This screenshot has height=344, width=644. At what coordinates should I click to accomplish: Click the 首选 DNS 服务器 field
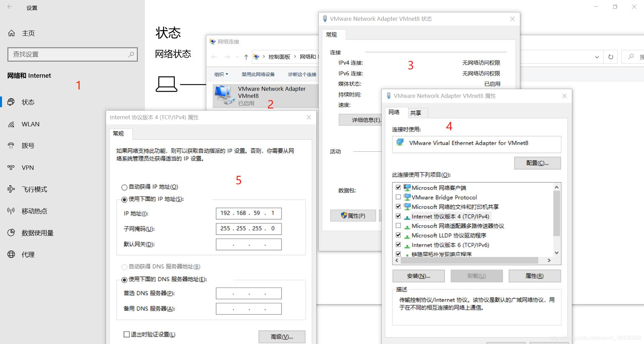(x=249, y=293)
